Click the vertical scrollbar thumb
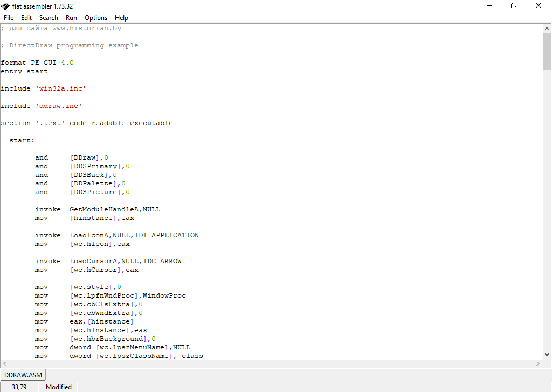The image size is (552, 392). coord(547,51)
